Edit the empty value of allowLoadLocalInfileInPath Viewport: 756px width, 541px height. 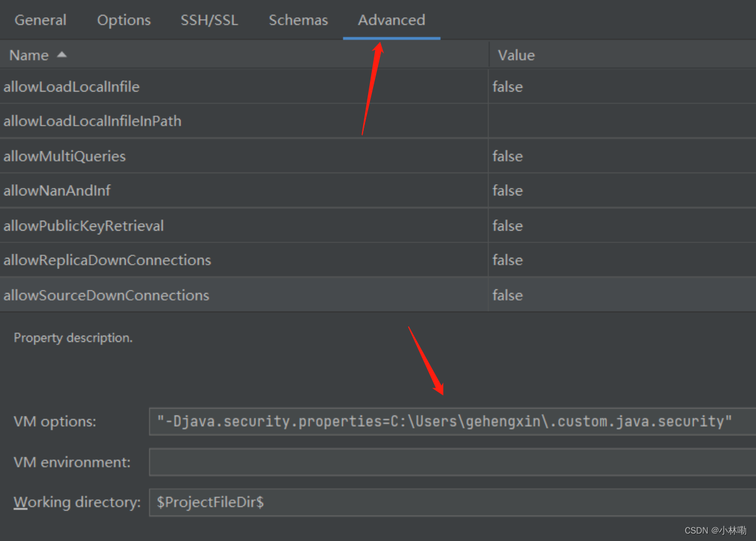click(622, 121)
